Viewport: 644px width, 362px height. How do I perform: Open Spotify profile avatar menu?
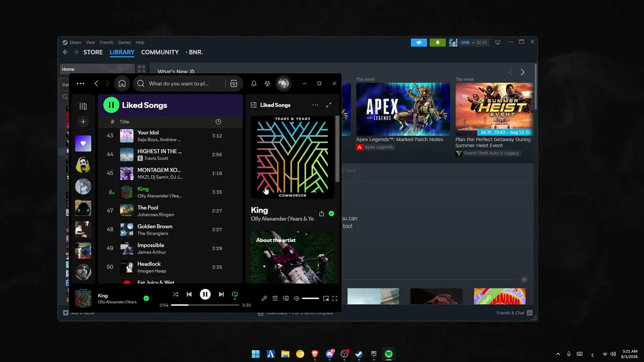point(283,83)
